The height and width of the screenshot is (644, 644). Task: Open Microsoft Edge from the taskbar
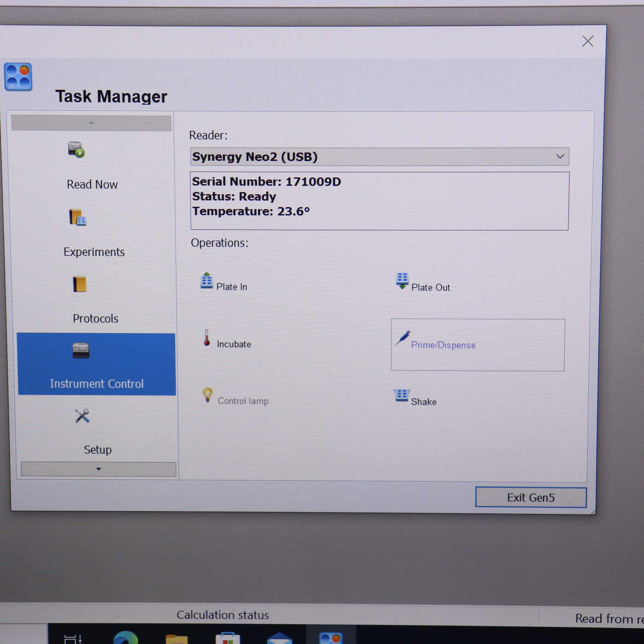(x=126, y=638)
